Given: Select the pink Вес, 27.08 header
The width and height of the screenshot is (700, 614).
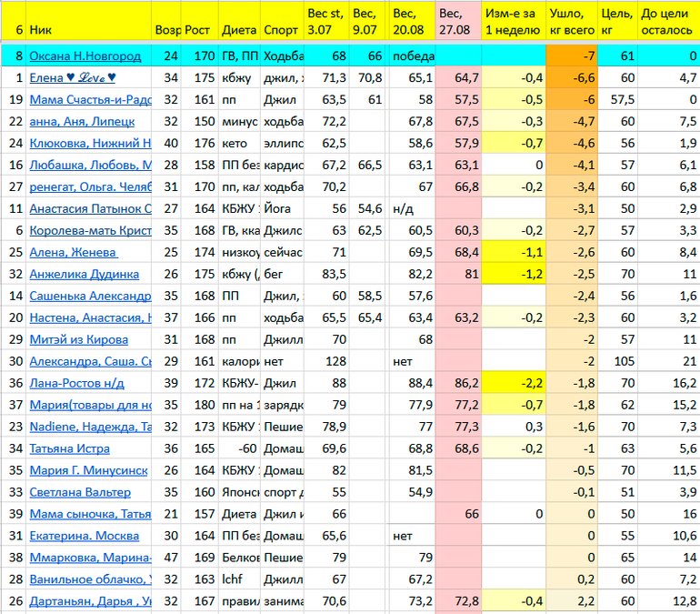Looking at the screenshot, I should point(457,22).
